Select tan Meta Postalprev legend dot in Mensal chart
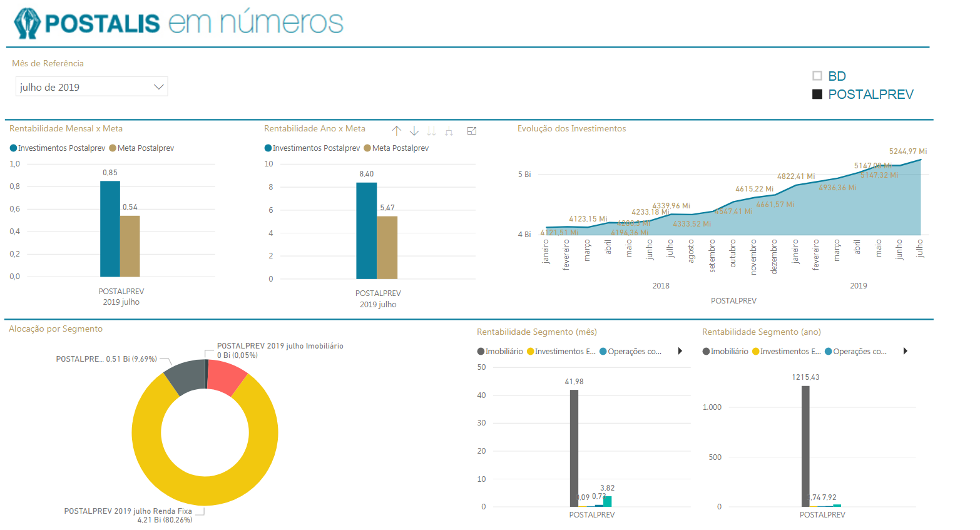Image resolution: width=980 pixels, height=530 pixels. pyautogui.click(x=113, y=148)
